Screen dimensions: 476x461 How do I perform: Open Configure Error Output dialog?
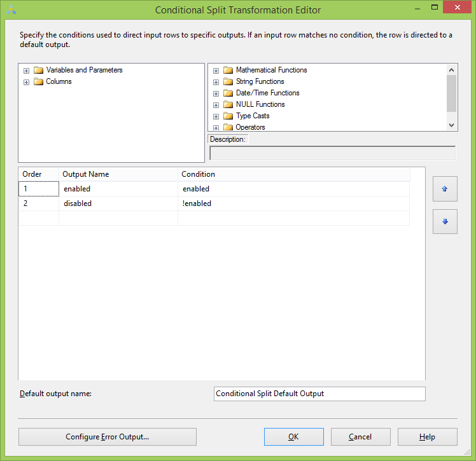pos(108,437)
